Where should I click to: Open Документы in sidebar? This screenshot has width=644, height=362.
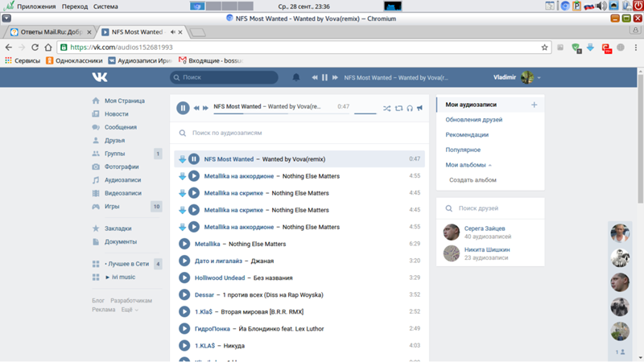click(x=120, y=242)
